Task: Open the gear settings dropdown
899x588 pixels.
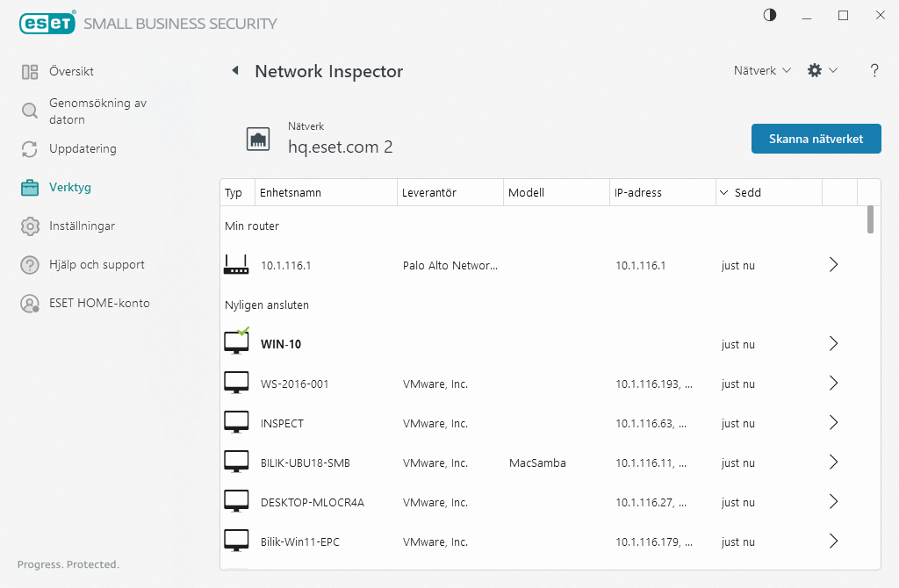Action: (x=822, y=70)
